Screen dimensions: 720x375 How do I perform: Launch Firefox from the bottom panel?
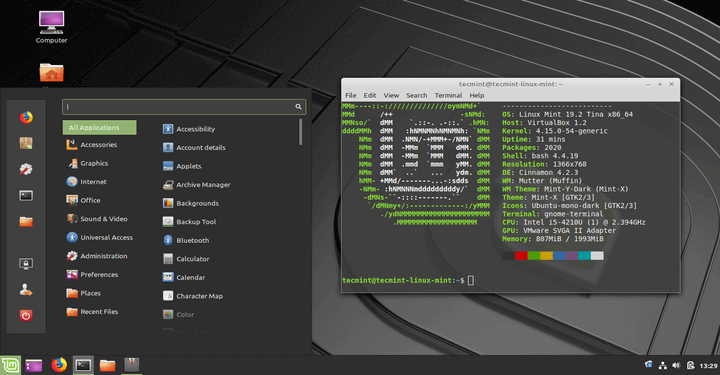[59, 365]
